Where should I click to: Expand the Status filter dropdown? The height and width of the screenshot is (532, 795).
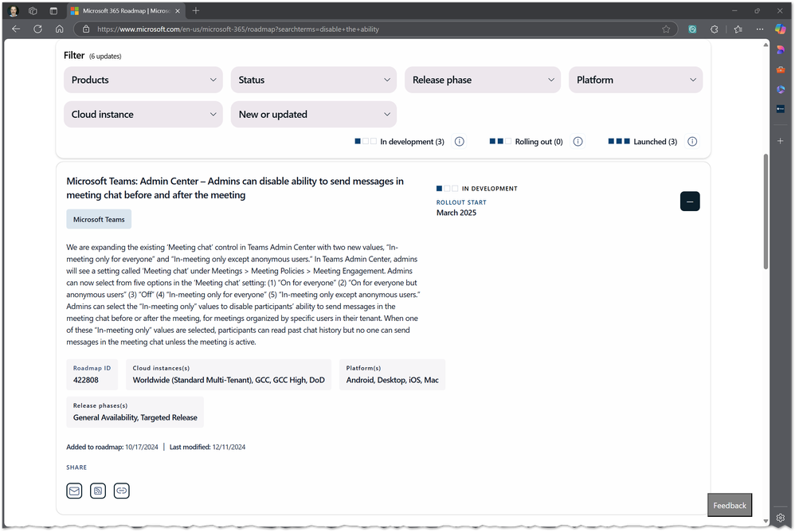coord(313,80)
